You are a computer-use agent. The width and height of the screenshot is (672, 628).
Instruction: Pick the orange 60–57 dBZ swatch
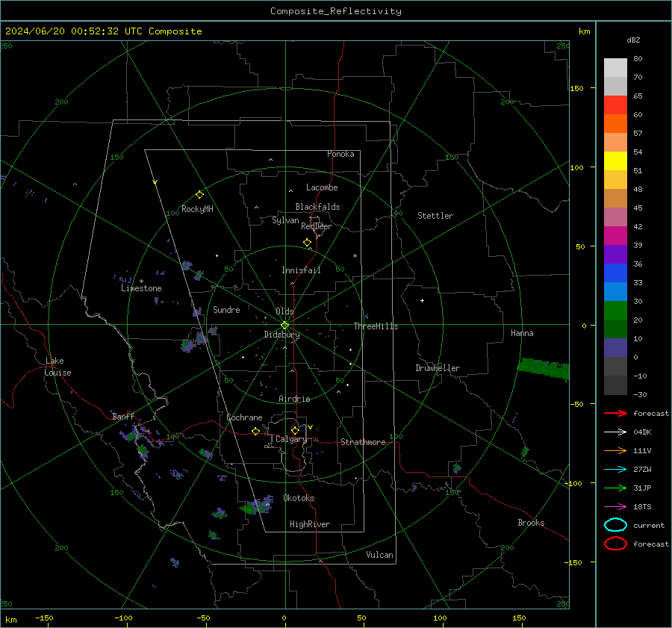[x=615, y=123]
